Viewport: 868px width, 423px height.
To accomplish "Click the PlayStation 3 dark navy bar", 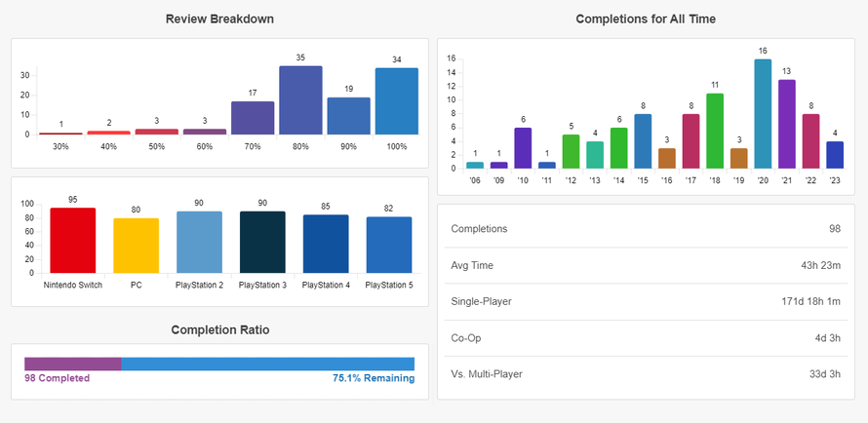I will point(263,243).
